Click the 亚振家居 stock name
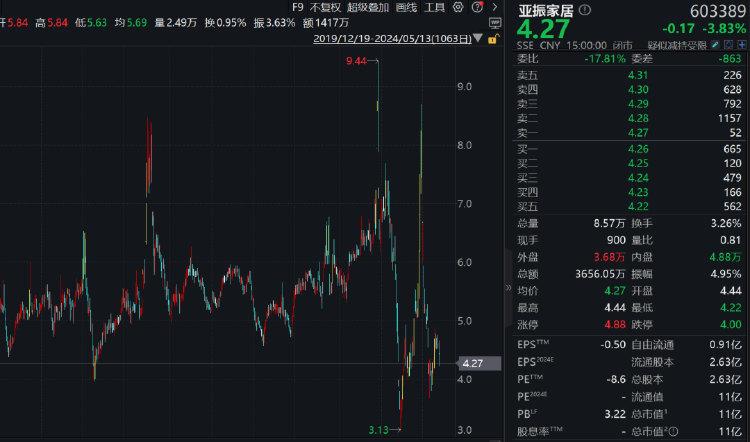The width and height of the screenshot is (750, 442). 546,10
